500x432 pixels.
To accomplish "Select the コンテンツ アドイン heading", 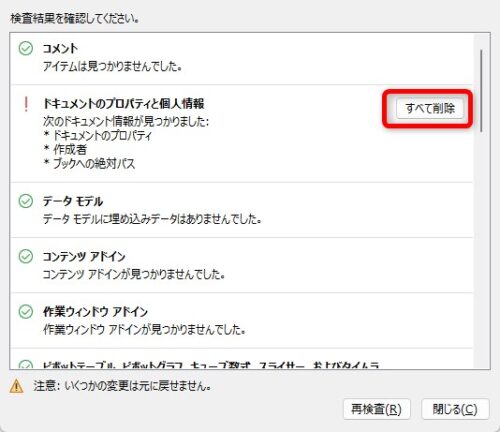I will pos(84,256).
